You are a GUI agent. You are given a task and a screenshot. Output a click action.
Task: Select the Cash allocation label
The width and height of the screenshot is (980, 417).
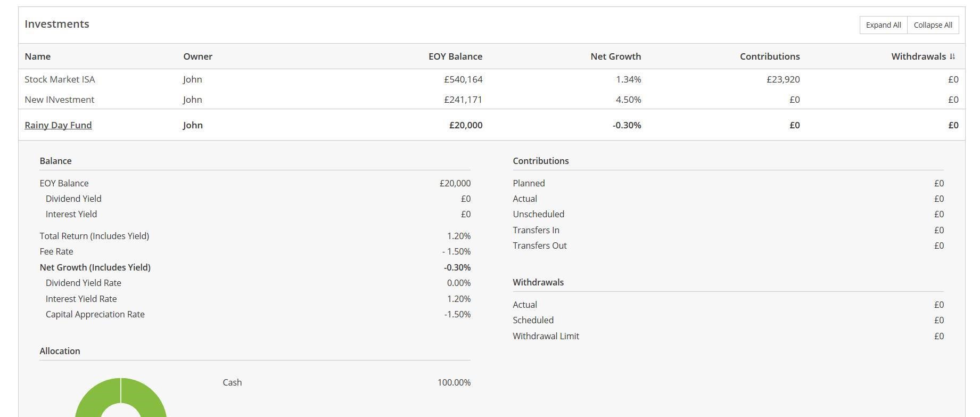click(x=232, y=382)
